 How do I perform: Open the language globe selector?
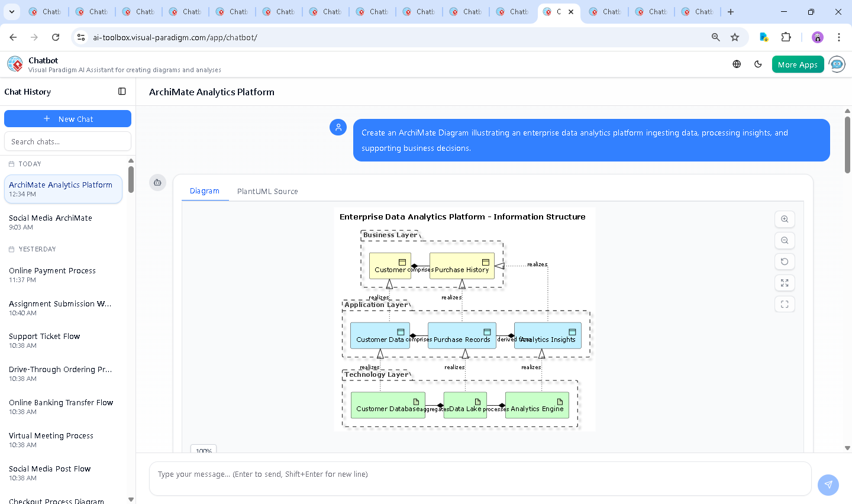(x=737, y=64)
